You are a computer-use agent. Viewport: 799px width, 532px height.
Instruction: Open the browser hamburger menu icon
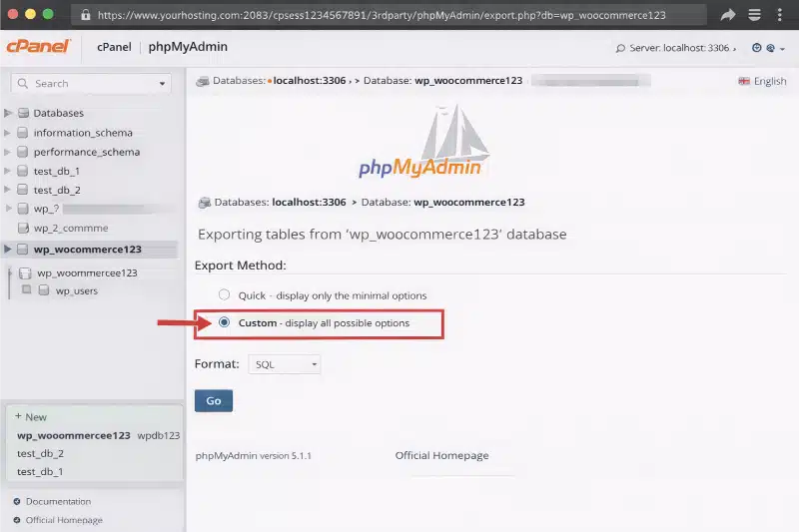point(754,15)
